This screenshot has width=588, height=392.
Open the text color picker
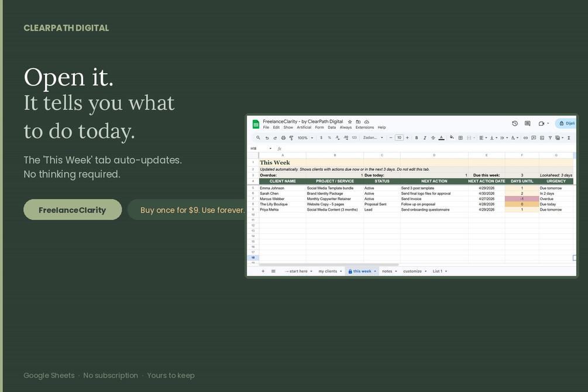tap(441, 137)
